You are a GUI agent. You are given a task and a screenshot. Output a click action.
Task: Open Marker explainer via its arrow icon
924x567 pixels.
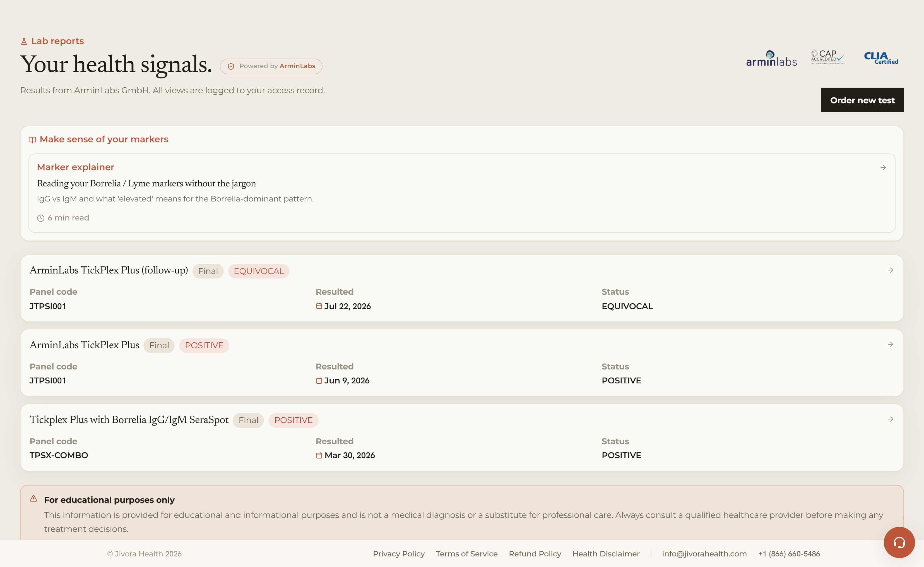click(883, 167)
